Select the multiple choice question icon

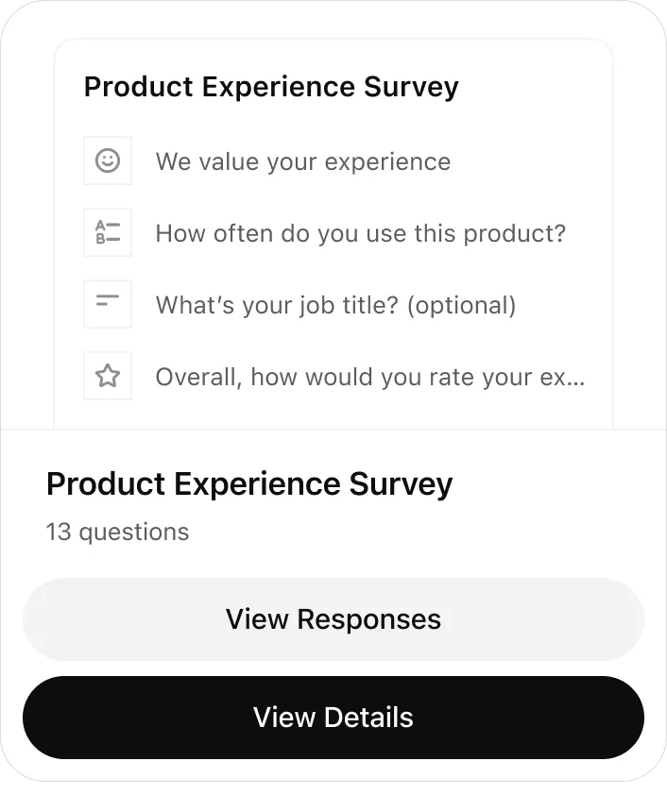coord(108,232)
